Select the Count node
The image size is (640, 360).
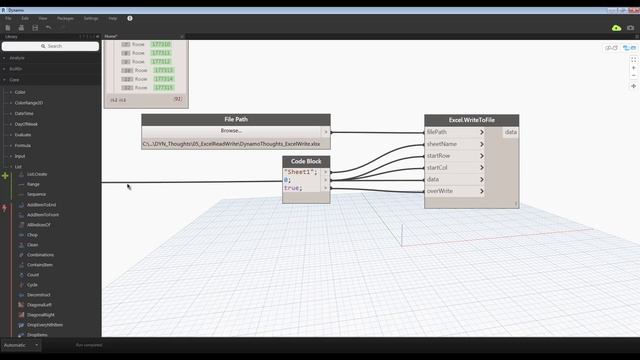33,275
